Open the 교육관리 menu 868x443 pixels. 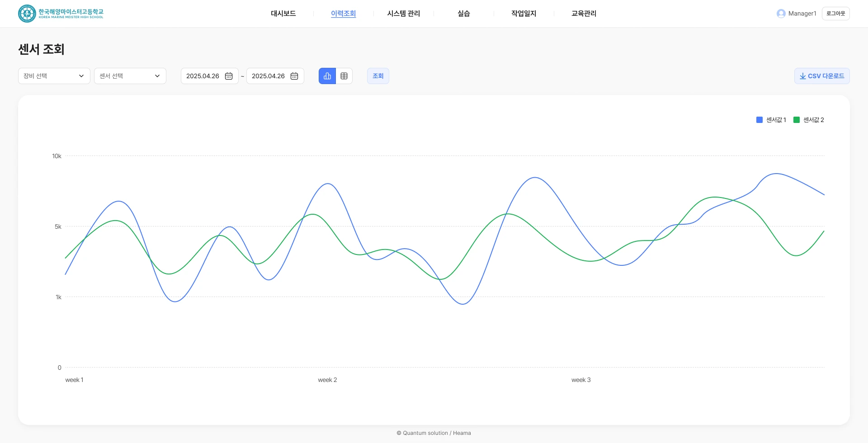click(584, 14)
